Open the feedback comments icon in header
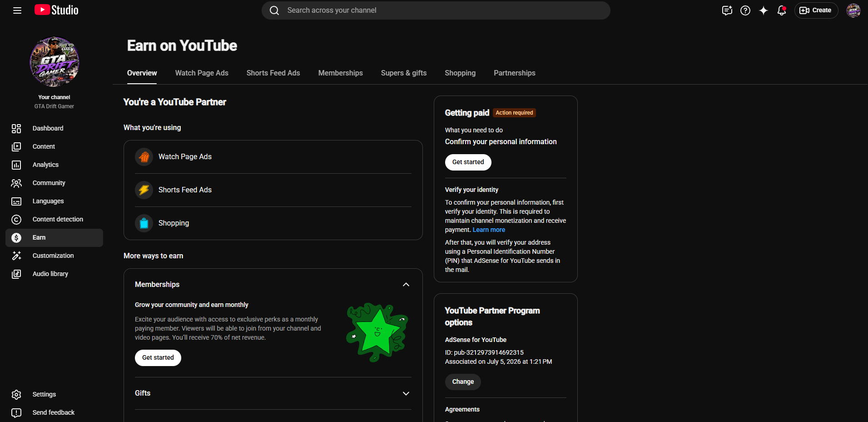 727,10
